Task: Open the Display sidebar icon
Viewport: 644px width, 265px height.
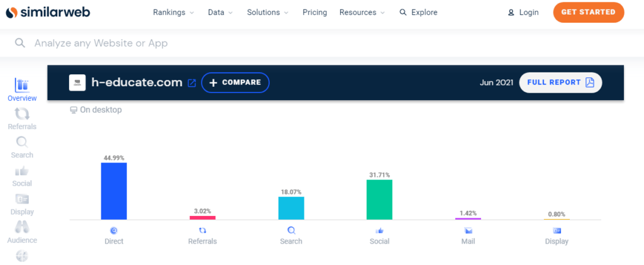Action: tap(22, 200)
